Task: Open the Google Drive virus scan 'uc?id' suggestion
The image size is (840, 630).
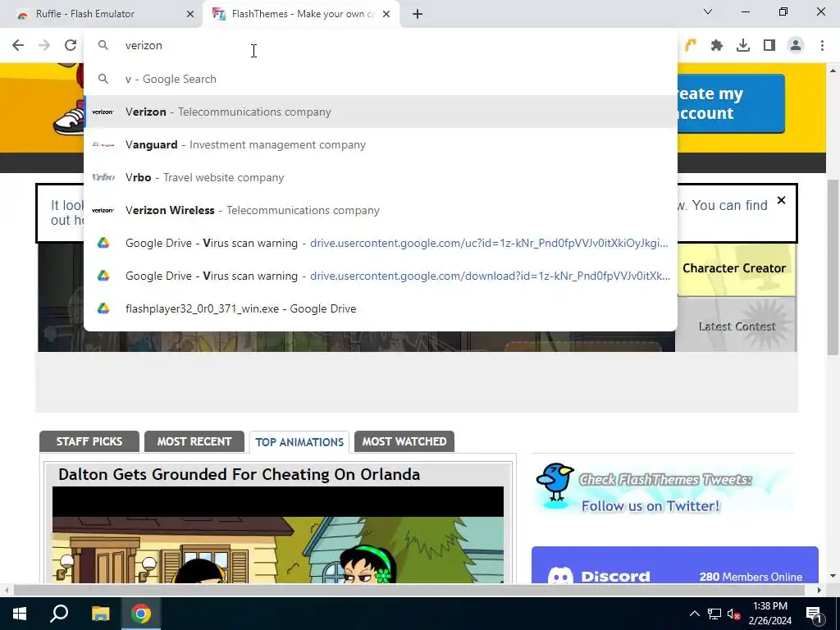Action: [381, 243]
